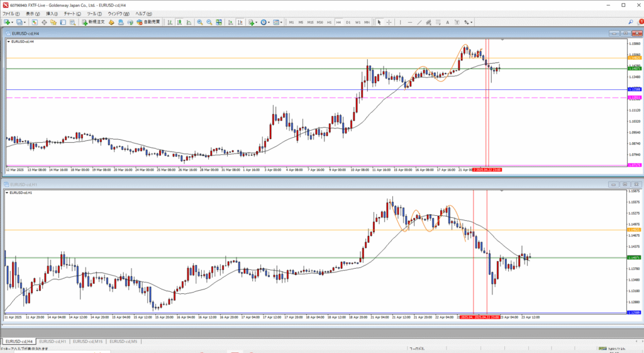Select the H1 timeframe

point(329,22)
